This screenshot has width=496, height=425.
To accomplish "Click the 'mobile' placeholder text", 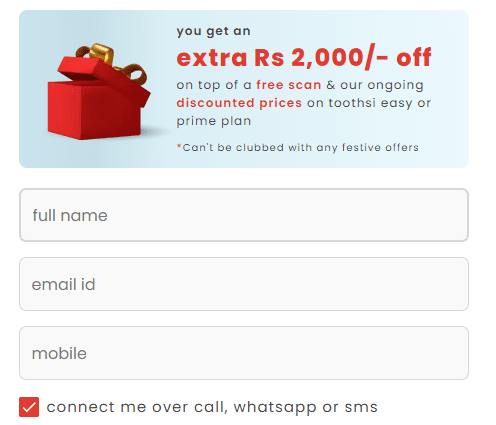I will 59,353.
